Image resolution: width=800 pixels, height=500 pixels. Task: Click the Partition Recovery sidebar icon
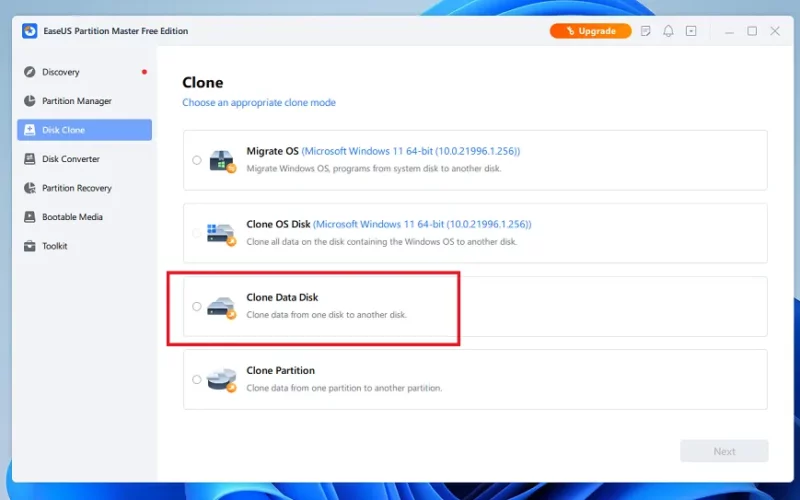(30, 188)
